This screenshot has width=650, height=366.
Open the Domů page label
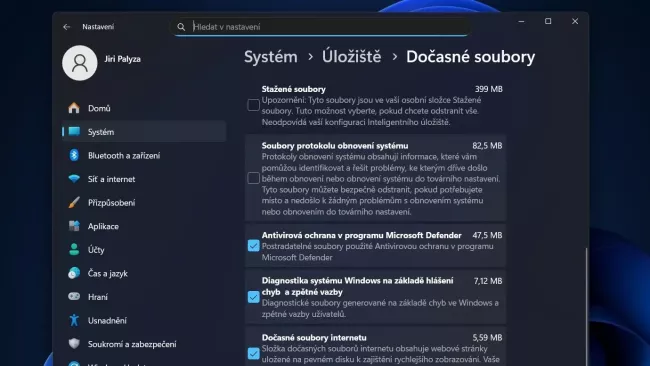[99, 109]
